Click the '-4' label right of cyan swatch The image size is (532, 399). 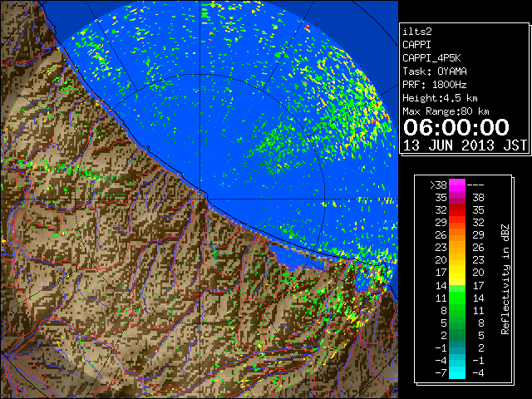point(478,372)
